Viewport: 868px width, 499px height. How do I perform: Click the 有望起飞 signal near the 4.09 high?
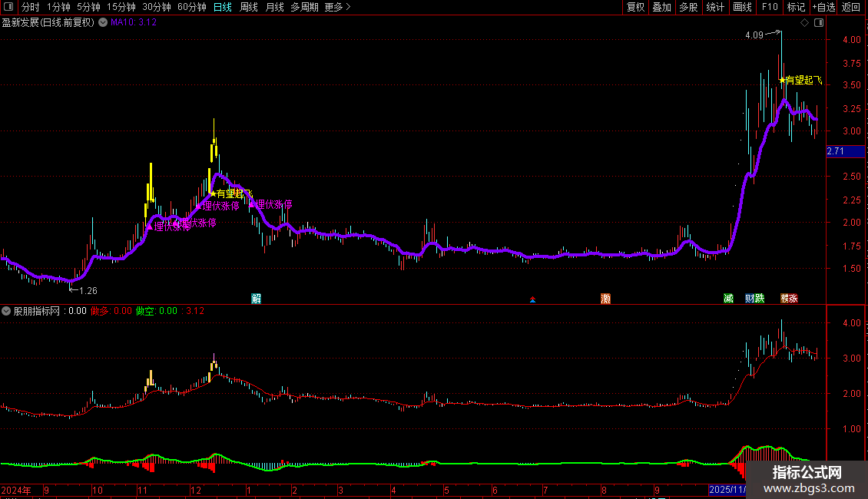point(800,80)
